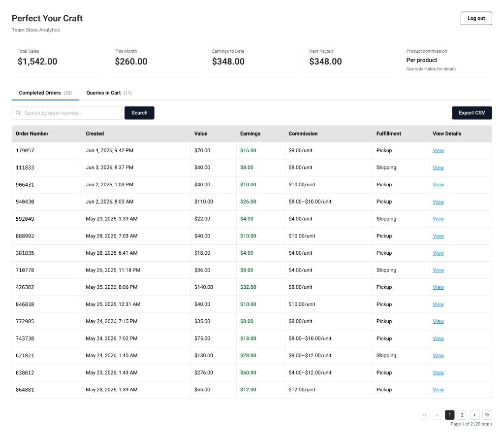Click the Search button
This screenshot has height=439, width=504.
[139, 113]
